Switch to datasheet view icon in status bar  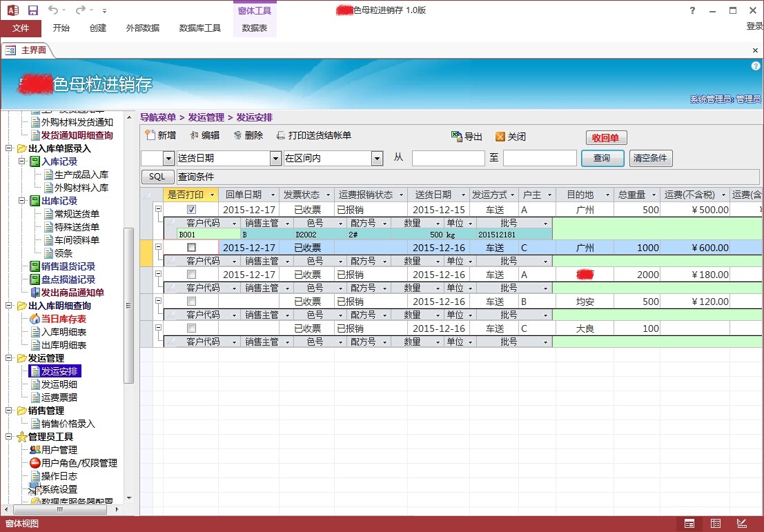(x=716, y=524)
